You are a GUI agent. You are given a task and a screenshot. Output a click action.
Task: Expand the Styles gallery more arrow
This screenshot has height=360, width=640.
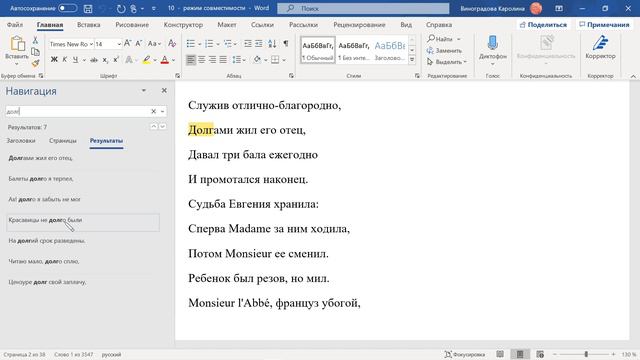pos(412,60)
